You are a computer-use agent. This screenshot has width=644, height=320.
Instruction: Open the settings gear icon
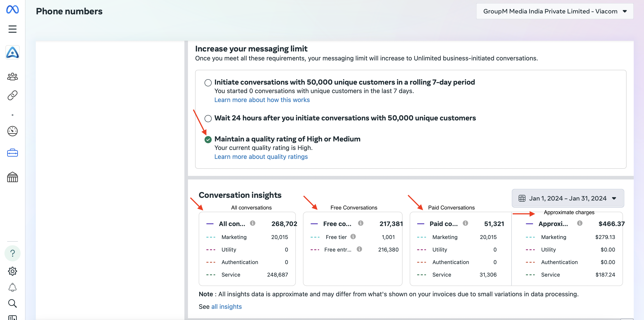coord(13,271)
